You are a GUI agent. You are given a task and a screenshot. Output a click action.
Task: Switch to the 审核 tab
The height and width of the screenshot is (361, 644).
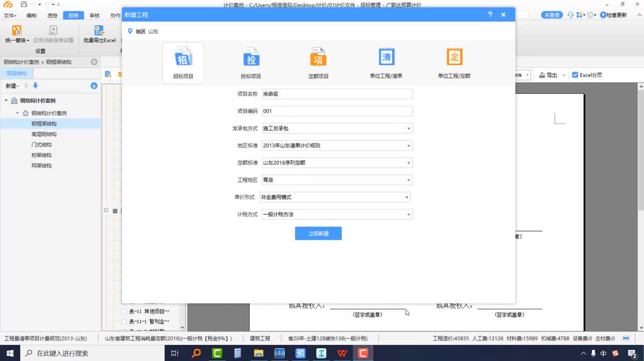(x=95, y=16)
